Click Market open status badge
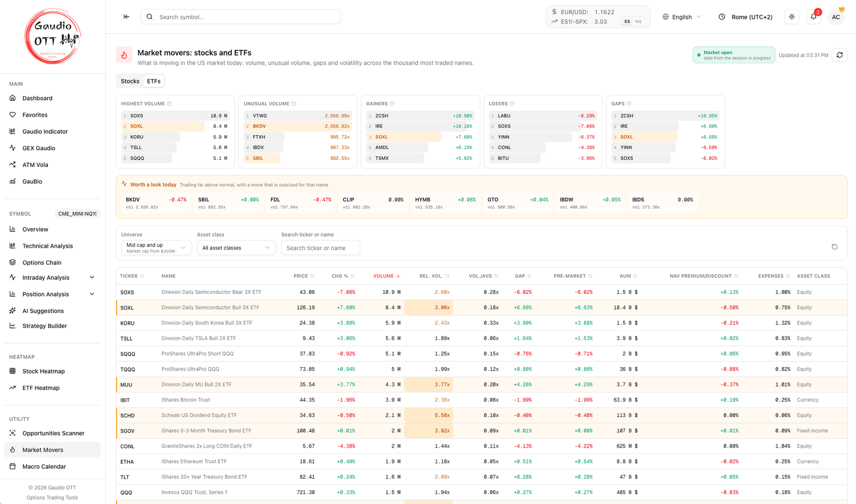The width and height of the screenshot is (856, 504). click(734, 55)
